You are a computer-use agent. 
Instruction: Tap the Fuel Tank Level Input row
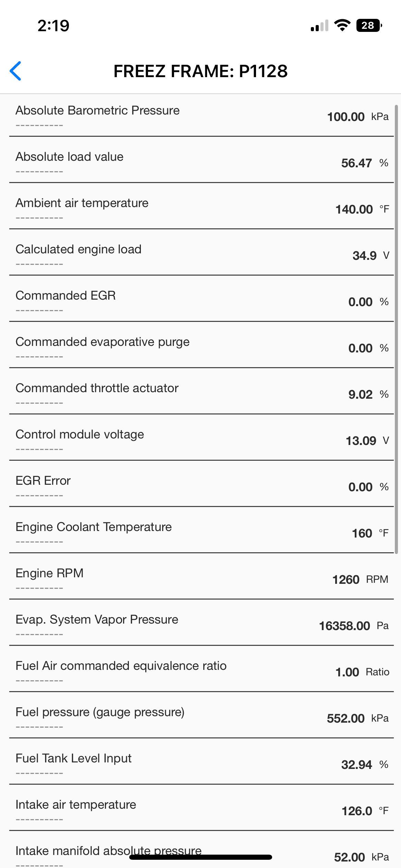(200, 764)
